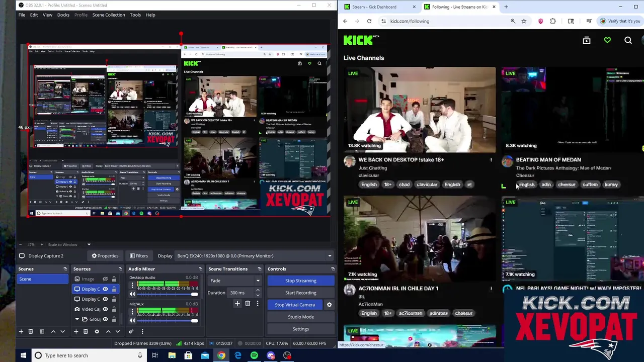Image resolution: width=644 pixels, height=362 pixels.
Task: Hide the Group source
Action: pos(105,319)
